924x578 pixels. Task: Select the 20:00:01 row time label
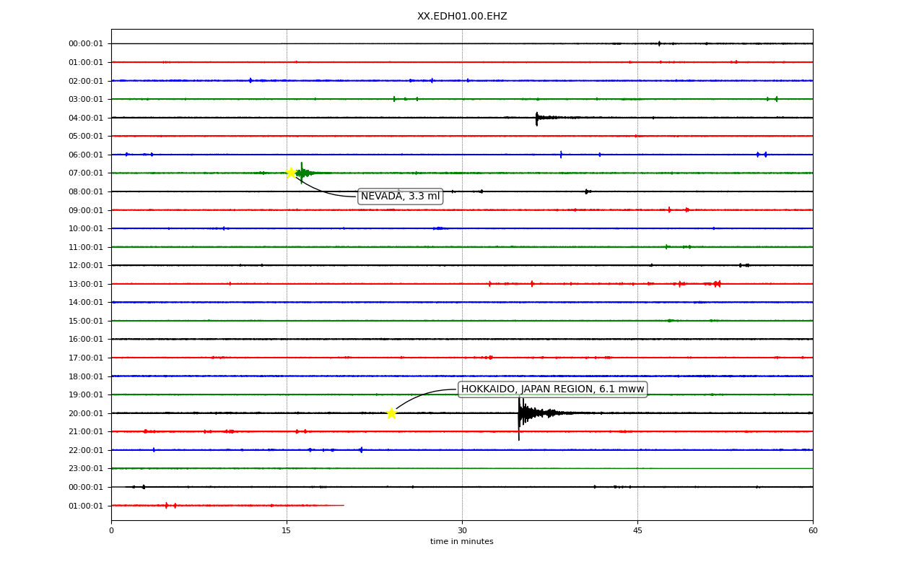(x=86, y=413)
